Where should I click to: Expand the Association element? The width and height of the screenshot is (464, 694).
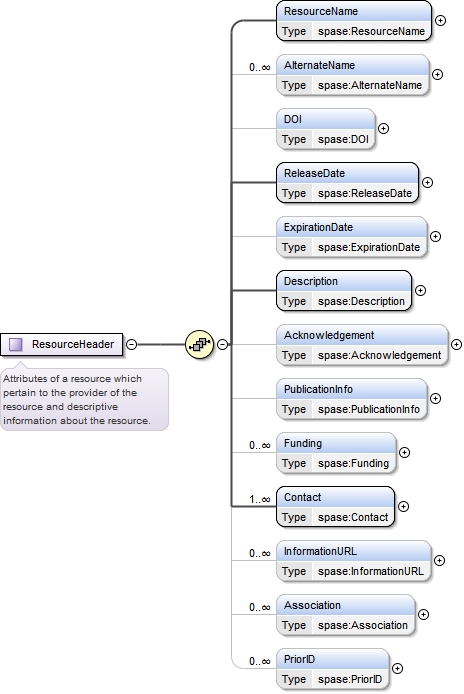pos(424,614)
